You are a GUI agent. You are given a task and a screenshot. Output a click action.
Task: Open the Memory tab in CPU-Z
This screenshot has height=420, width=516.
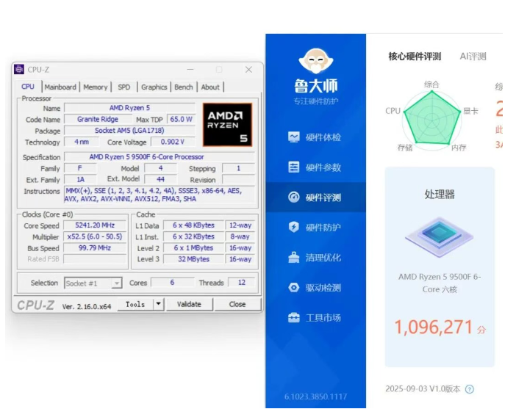coord(96,87)
